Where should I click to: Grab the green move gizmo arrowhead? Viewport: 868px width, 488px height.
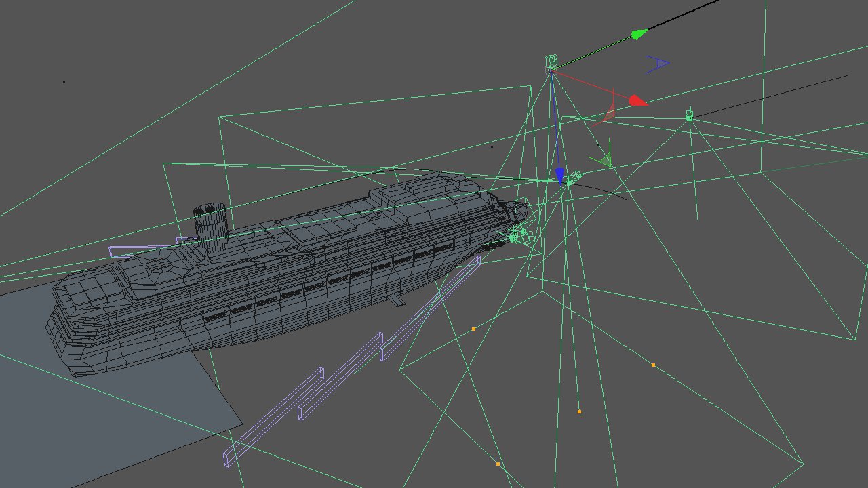pyautogui.click(x=639, y=34)
